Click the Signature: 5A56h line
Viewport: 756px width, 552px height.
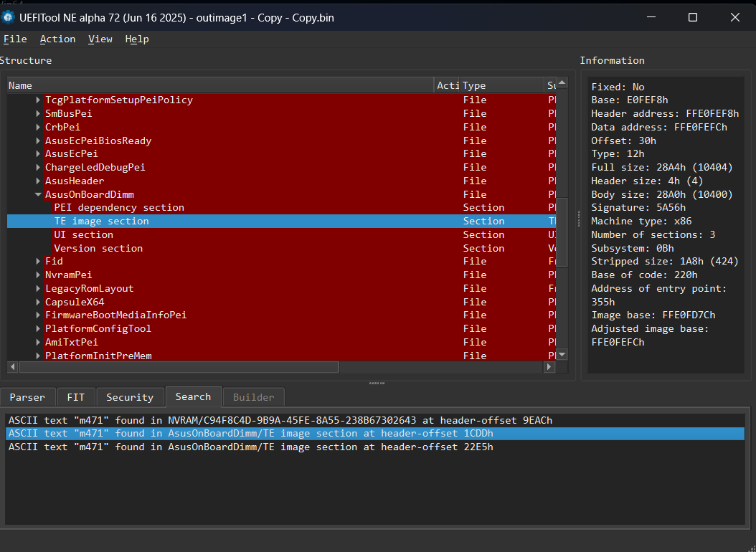(638, 208)
